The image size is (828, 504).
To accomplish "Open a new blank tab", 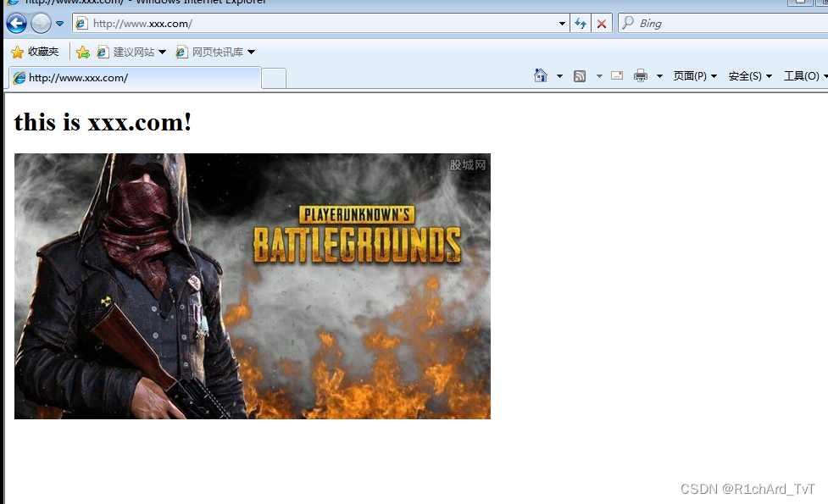I will click(274, 78).
